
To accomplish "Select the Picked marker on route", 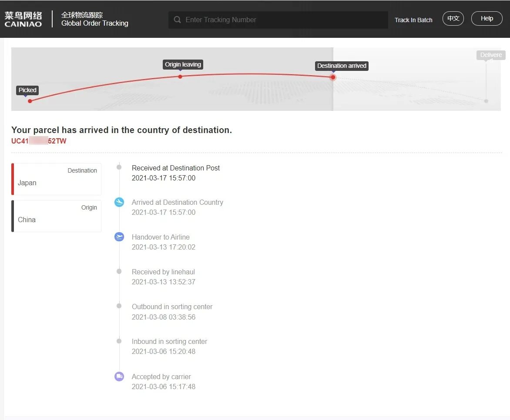I will click(x=30, y=101).
